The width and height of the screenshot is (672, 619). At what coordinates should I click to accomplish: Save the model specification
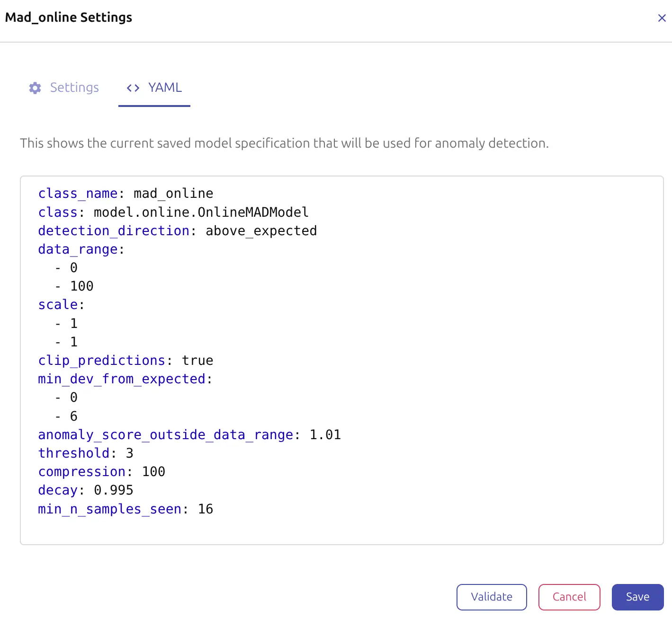(637, 597)
